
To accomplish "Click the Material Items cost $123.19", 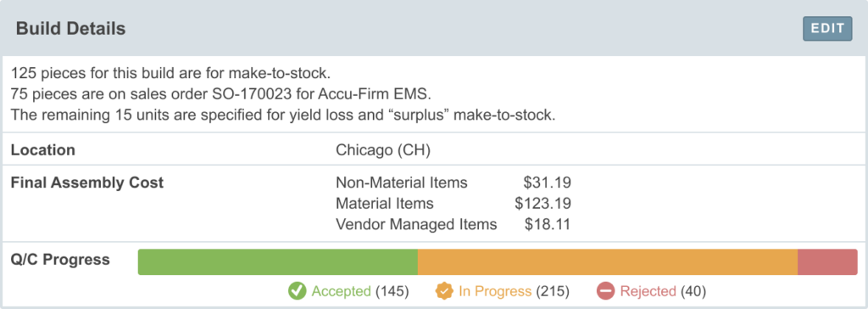I will [542, 204].
